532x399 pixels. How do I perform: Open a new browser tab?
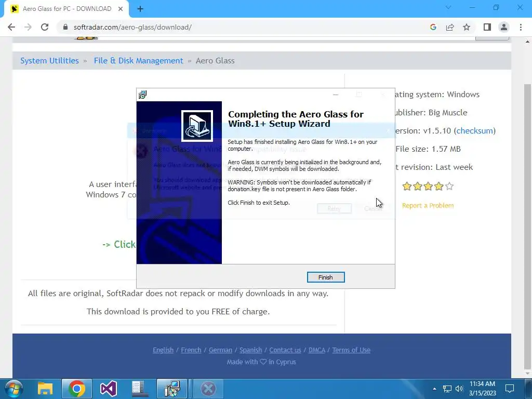click(x=140, y=9)
